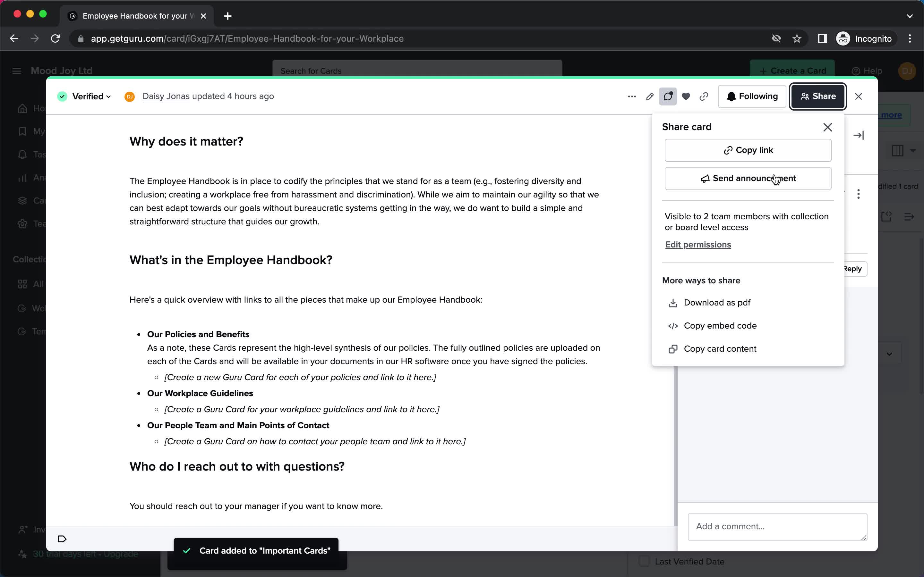Click the Add a comment input field
This screenshot has height=577, width=924.
click(x=776, y=526)
